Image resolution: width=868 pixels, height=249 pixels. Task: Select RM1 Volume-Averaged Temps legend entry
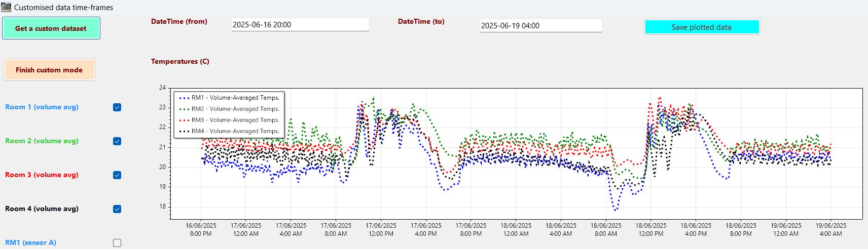click(x=235, y=98)
